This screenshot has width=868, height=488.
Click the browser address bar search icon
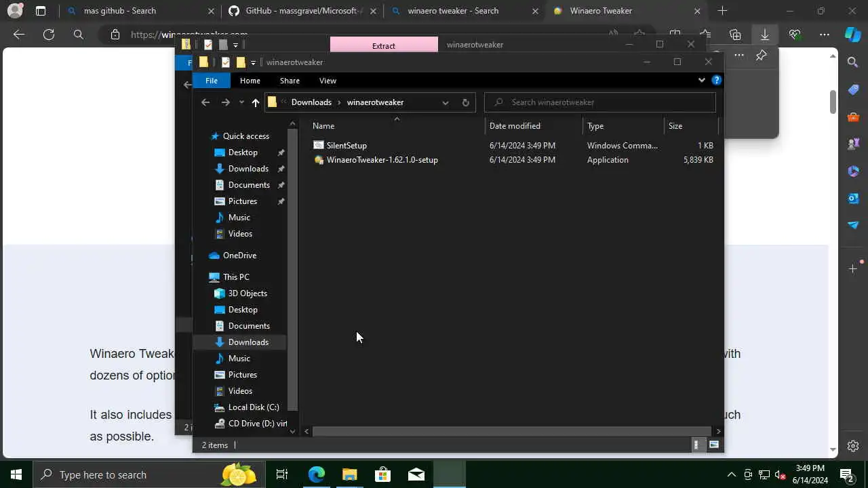pos(79,35)
